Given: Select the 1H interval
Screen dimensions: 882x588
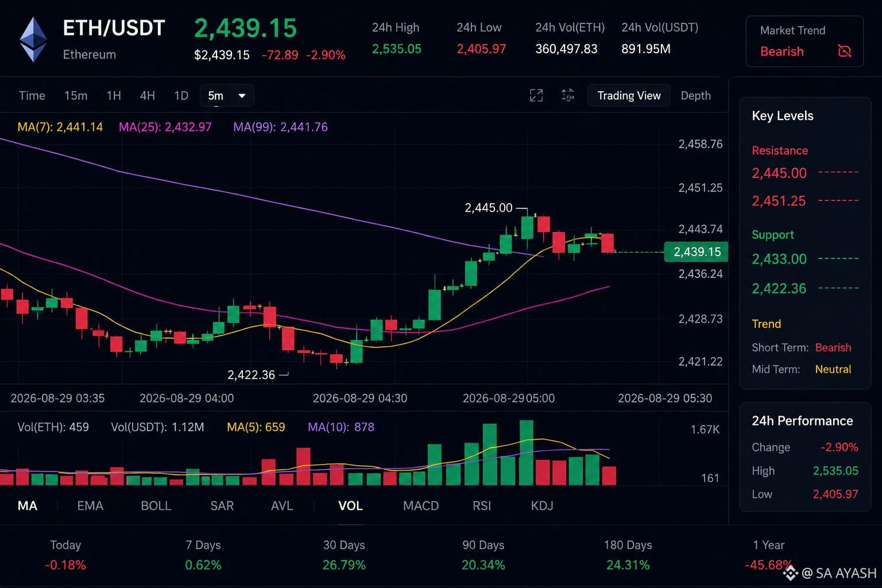Looking at the screenshot, I should (x=114, y=95).
